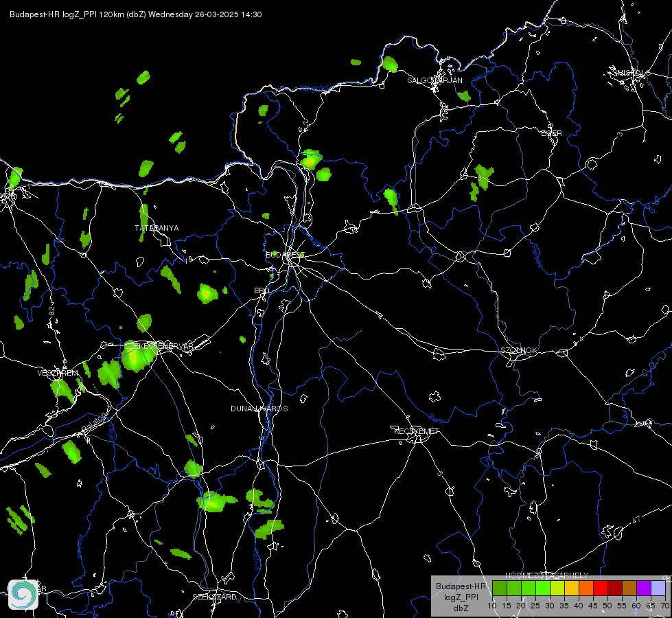Click the '70' tick value in the legend
Image resolution: width=672 pixels, height=618 pixels.
click(665, 606)
